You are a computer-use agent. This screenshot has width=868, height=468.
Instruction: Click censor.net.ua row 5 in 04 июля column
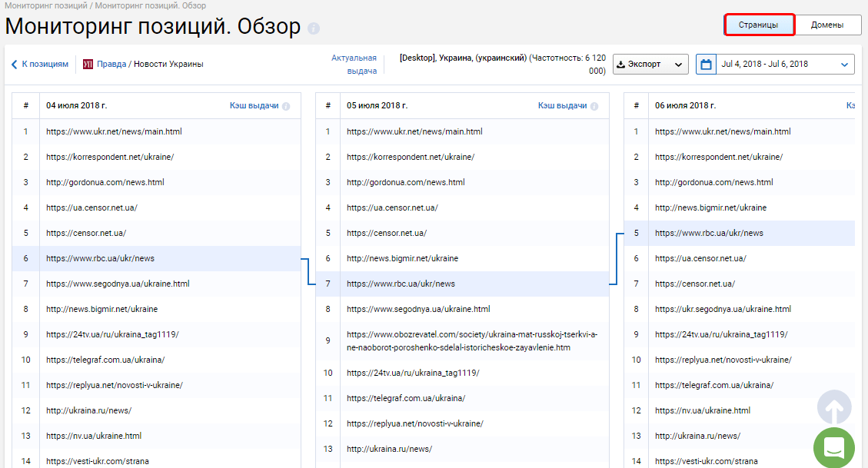tap(86, 234)
